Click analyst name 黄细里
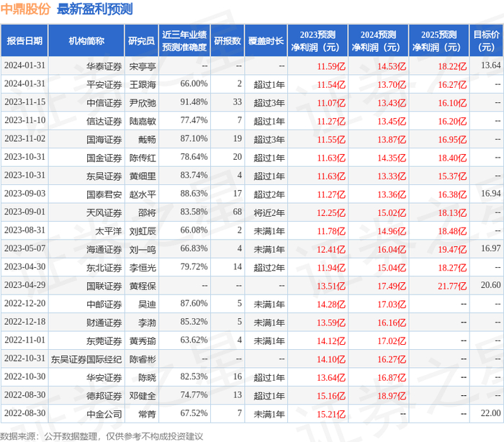 pyautogui.click(x=143, y=176)
